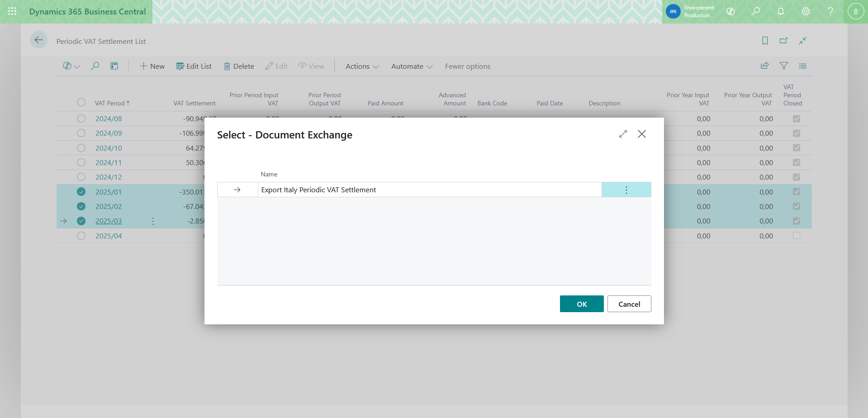Click Cancel in the dialog
Image resolution: width=868 pixels, height=418 pixels.
tap(629, 304)
